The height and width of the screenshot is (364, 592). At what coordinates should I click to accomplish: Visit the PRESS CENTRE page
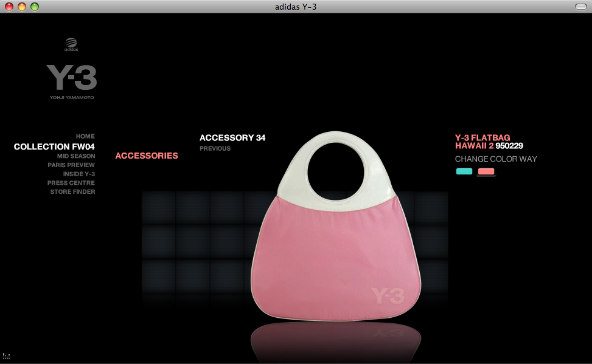click(71, 182)
